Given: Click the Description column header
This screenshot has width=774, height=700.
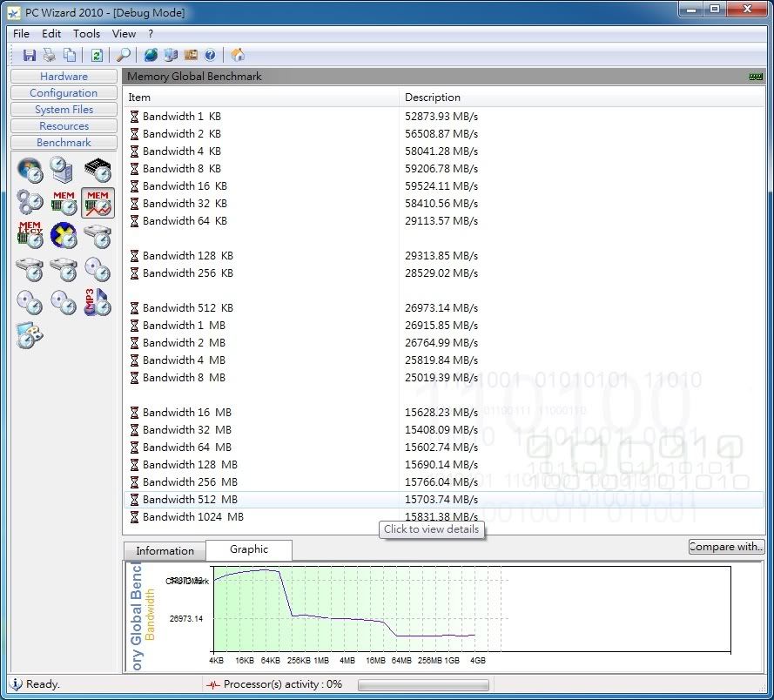Looking at the screenshot, I should (582, 98).
